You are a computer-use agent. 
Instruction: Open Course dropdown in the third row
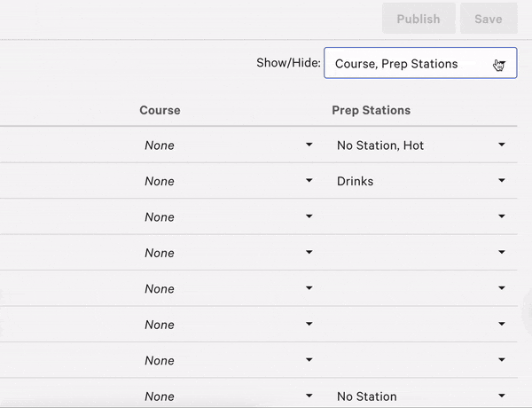click(229, 217)
